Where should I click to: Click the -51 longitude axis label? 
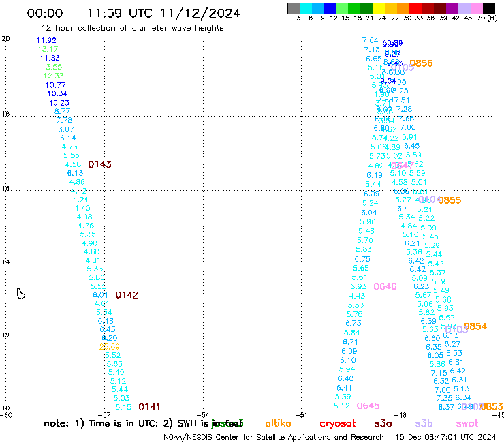pos(301,415)
